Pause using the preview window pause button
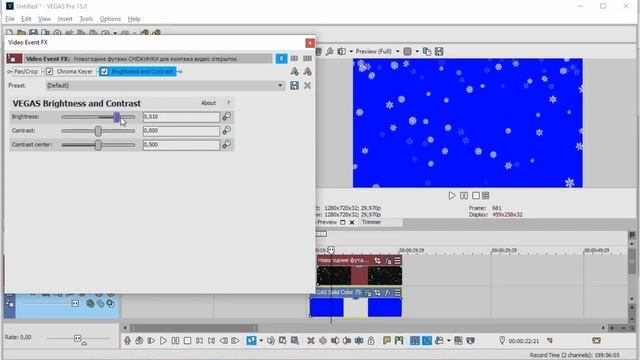 tap(464, 196)
